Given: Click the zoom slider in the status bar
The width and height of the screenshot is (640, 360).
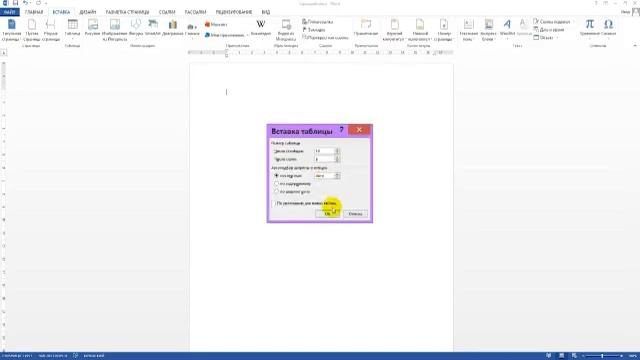Looking at the screenshot, I should pyautogui.click(x=602, y=356).
